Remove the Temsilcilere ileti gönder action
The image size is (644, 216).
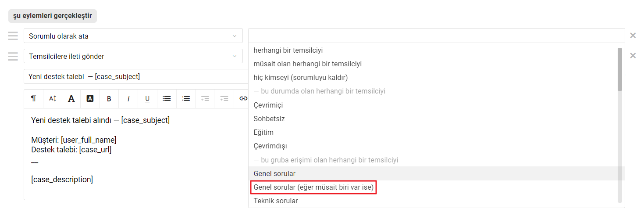coord(633,56)
